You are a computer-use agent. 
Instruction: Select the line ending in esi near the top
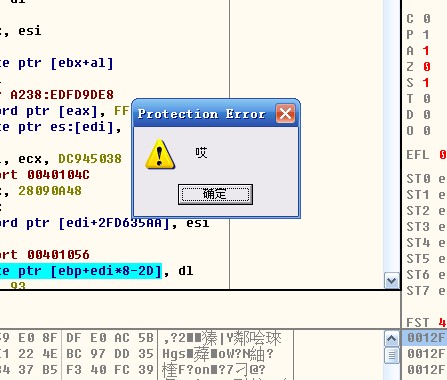pyautogui.click(x=21, y=31)
